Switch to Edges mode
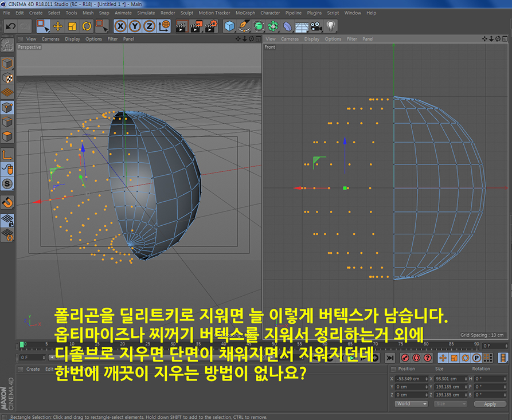 click(x=7, y=122)
